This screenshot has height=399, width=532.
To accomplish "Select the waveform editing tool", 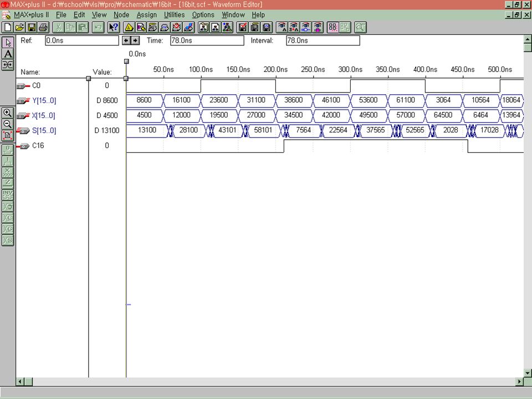I will [8, 65].
